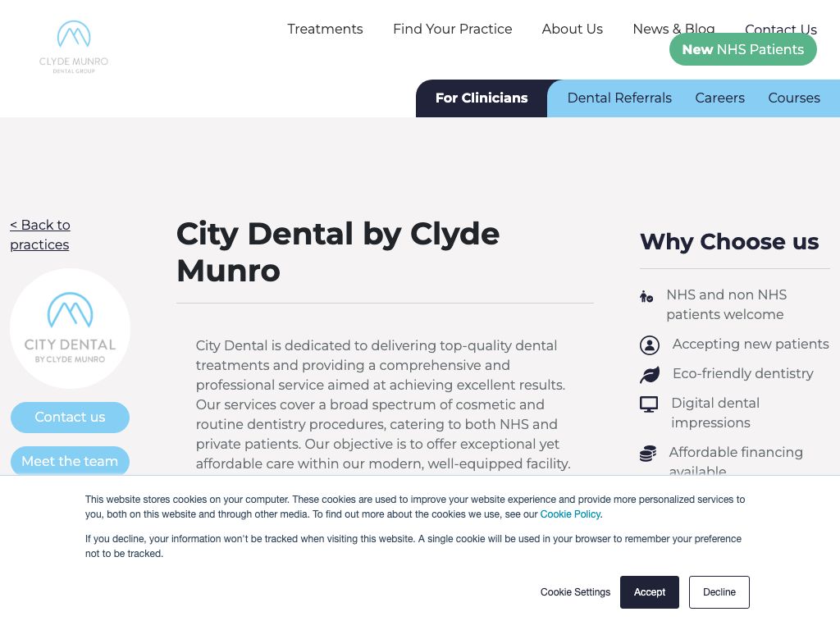Click the City Dental description paragraph

point(383,404)
